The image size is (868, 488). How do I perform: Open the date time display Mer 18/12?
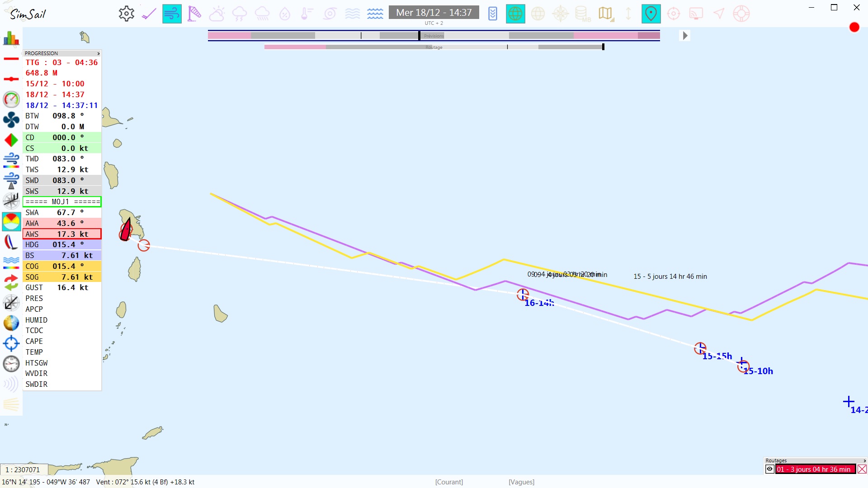(x=434, y=13)
